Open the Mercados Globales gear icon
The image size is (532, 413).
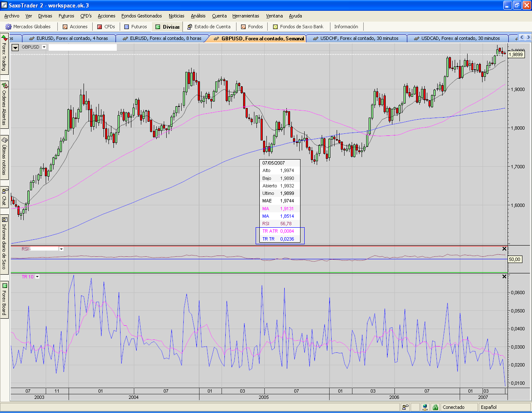[x=8, y=27]
